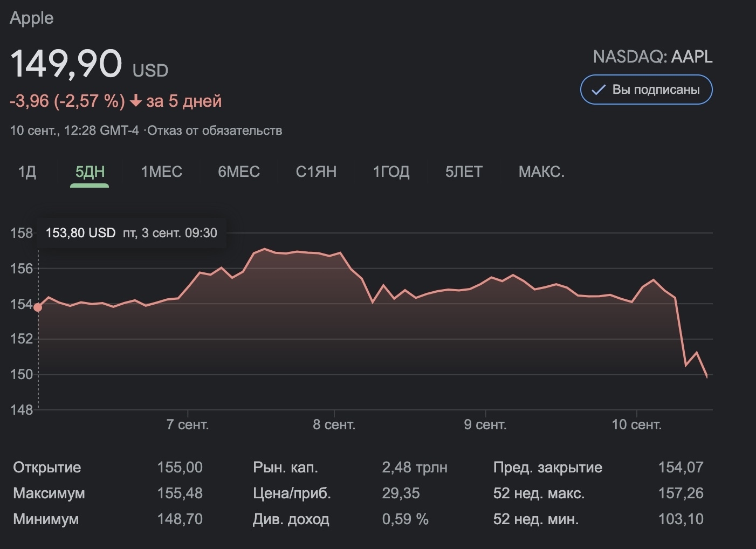Click the 9 сент. axis label

pos(485,425)
